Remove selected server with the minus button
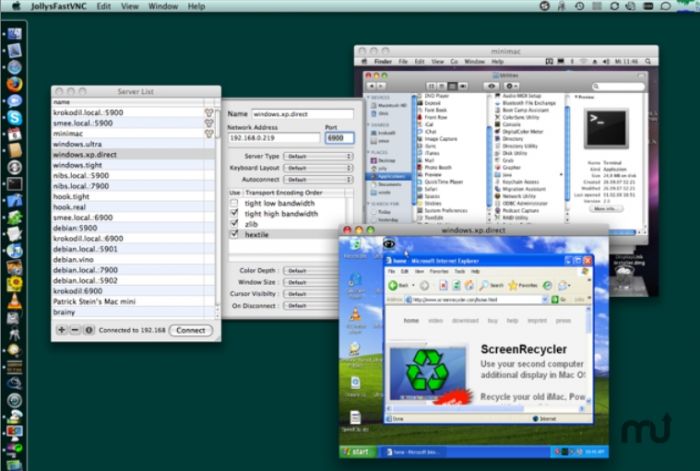Image resolution: width=700 pixels, height=471 pixels. (x=75, y=330)
